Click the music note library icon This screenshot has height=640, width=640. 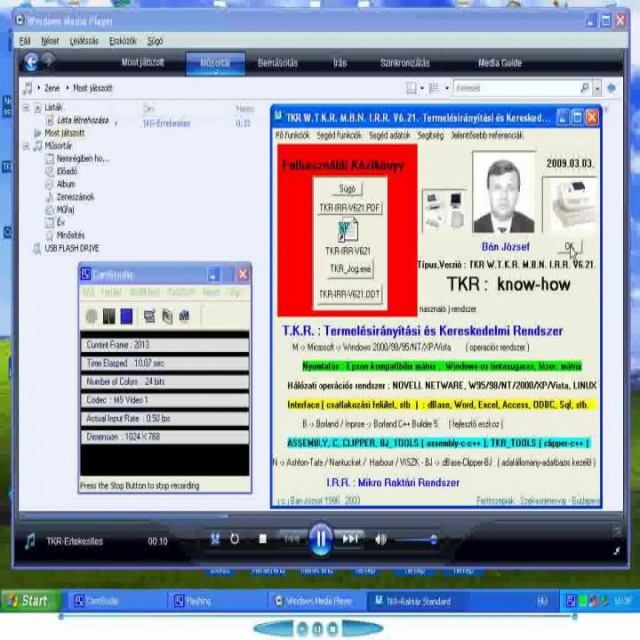28,88
